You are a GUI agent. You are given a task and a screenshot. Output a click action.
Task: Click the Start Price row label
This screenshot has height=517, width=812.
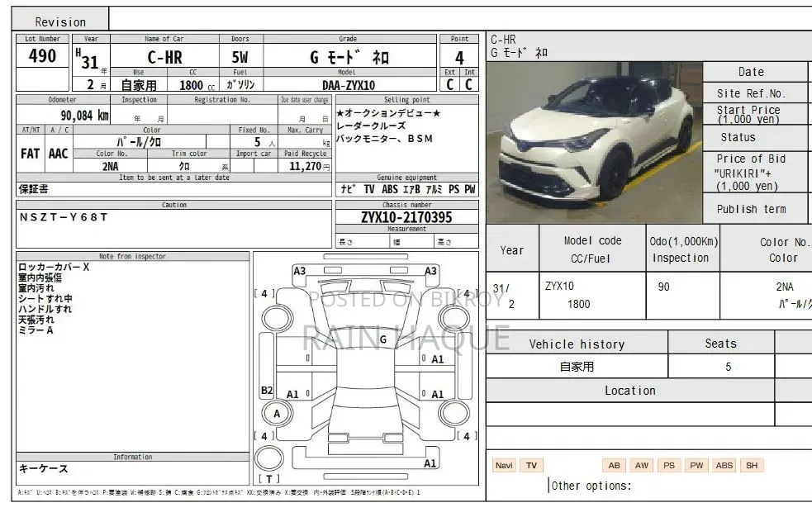(x=748, y=114)
